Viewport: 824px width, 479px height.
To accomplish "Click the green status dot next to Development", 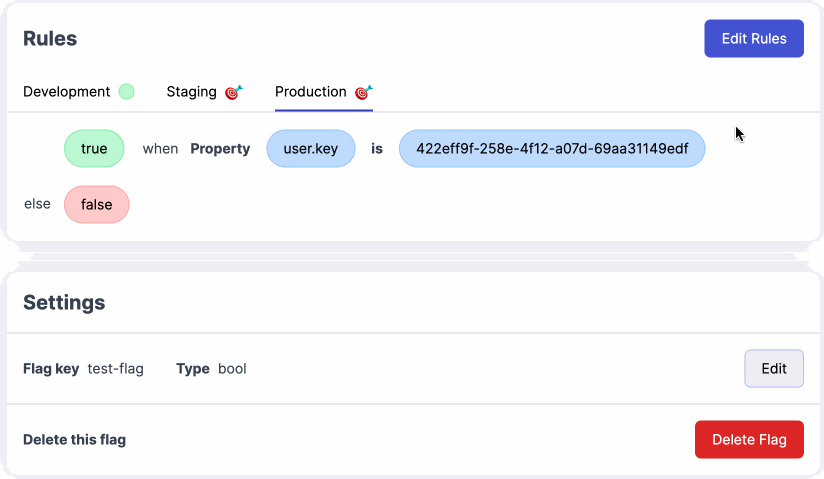I will [x=126, y=91].
